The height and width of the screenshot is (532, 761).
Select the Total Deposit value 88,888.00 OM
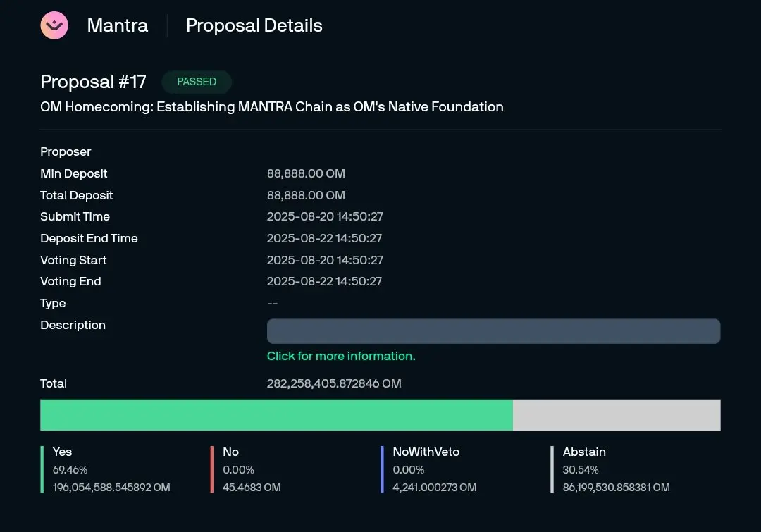(x=306, y=195)
